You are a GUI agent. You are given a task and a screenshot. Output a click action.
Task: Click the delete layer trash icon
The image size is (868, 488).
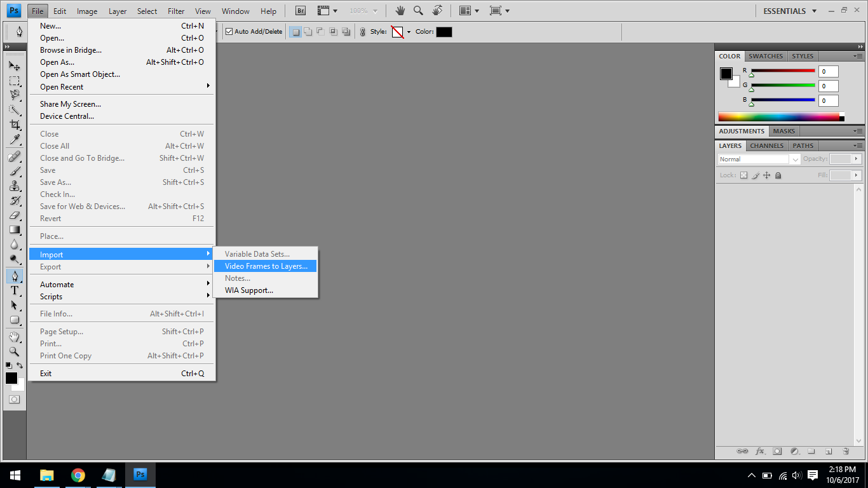pyautogui.click(x=846, y=451)
